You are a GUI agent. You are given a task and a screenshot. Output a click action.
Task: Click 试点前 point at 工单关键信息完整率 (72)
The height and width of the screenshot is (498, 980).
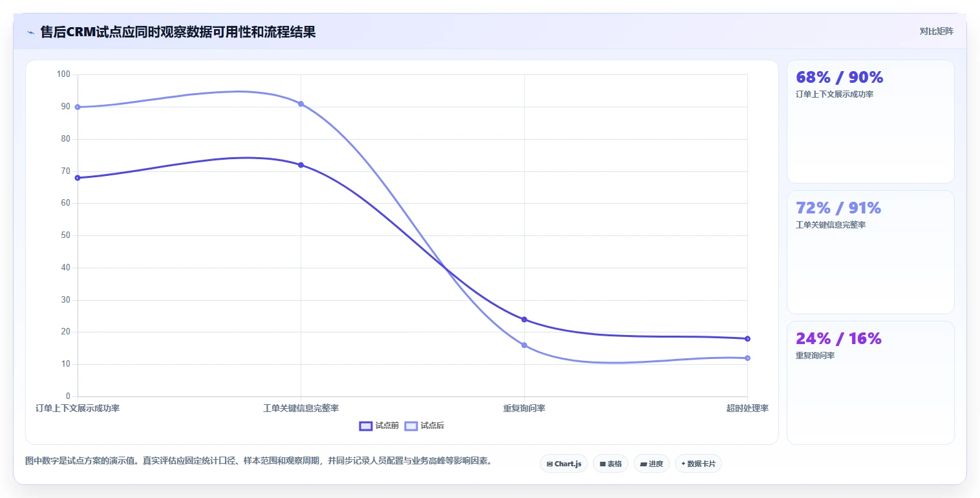pyautogui.click(x=301, y=165)
